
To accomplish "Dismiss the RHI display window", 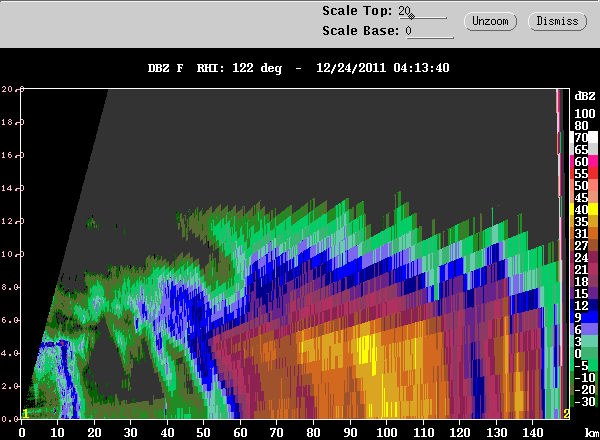I will click(557, 21).
